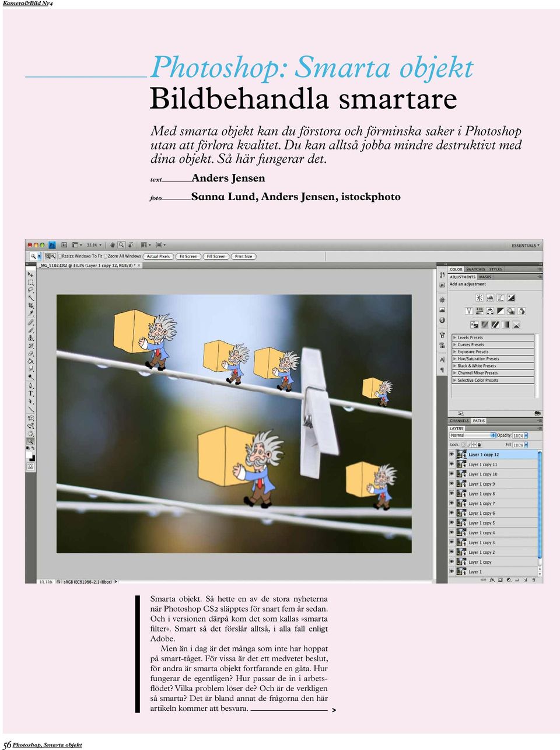
Task: Switch to the MASKS tab
Action: pyautogui.click(x=485, y=277)
